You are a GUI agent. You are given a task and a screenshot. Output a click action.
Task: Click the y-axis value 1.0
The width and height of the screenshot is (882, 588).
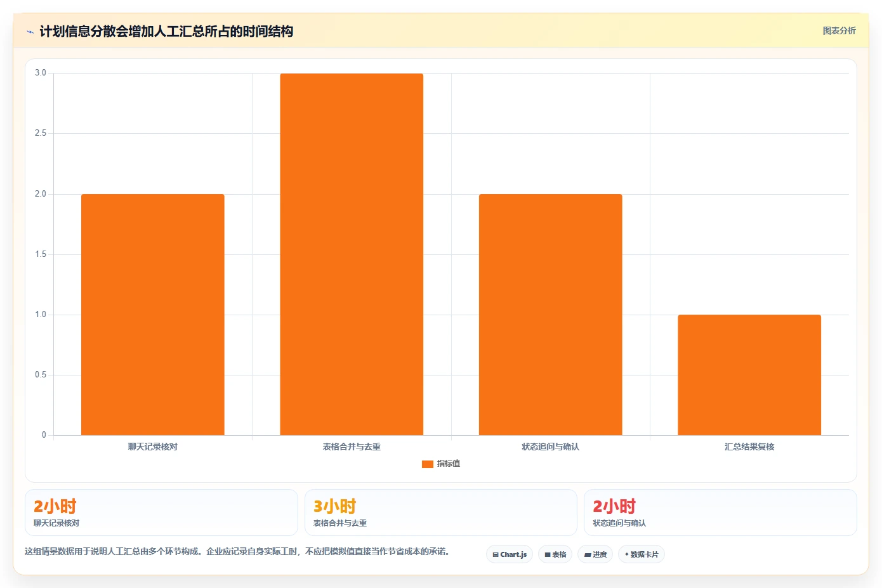pos(41,315)
